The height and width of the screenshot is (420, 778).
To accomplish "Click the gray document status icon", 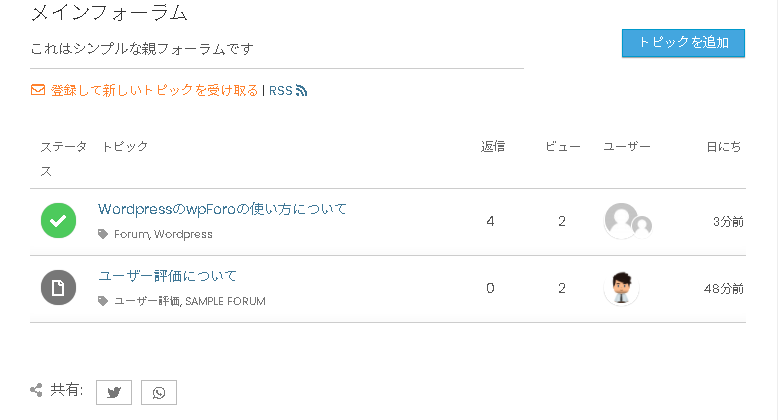I will click(59, 287).
